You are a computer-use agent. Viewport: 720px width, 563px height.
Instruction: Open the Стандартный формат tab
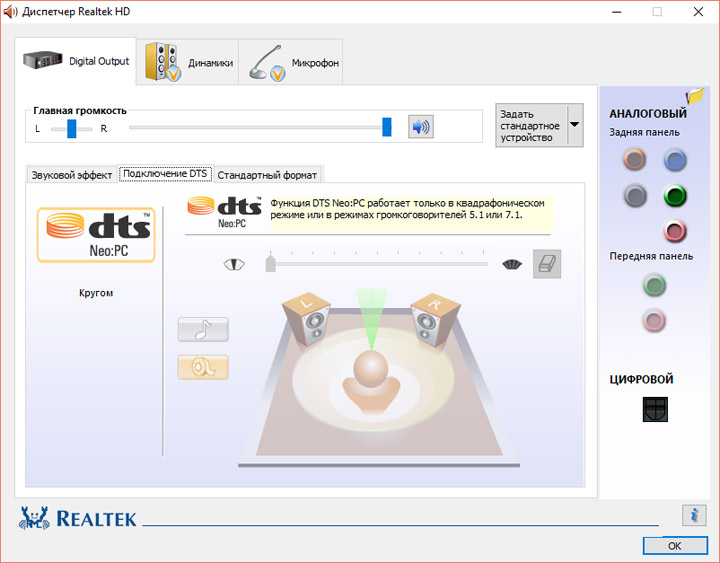tap(267, 175)
